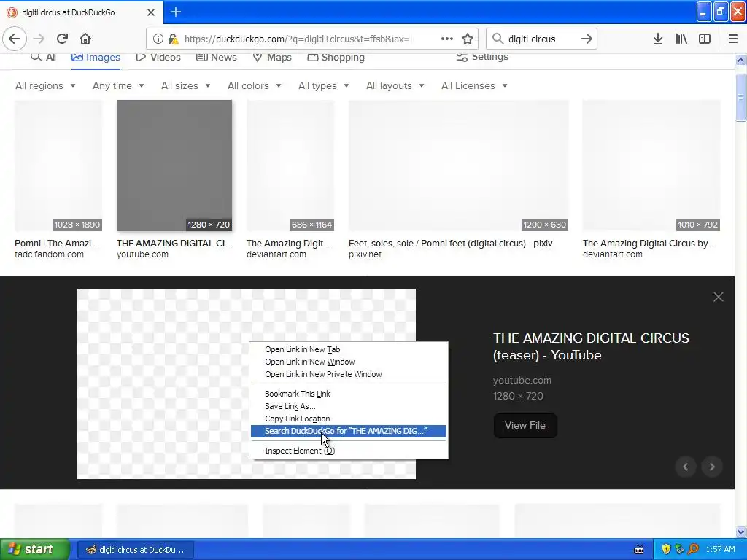Image resolution: width=747 pixels, height=560 pixels.
Task: Click the search bar go arrow
Action: [587, 39]
